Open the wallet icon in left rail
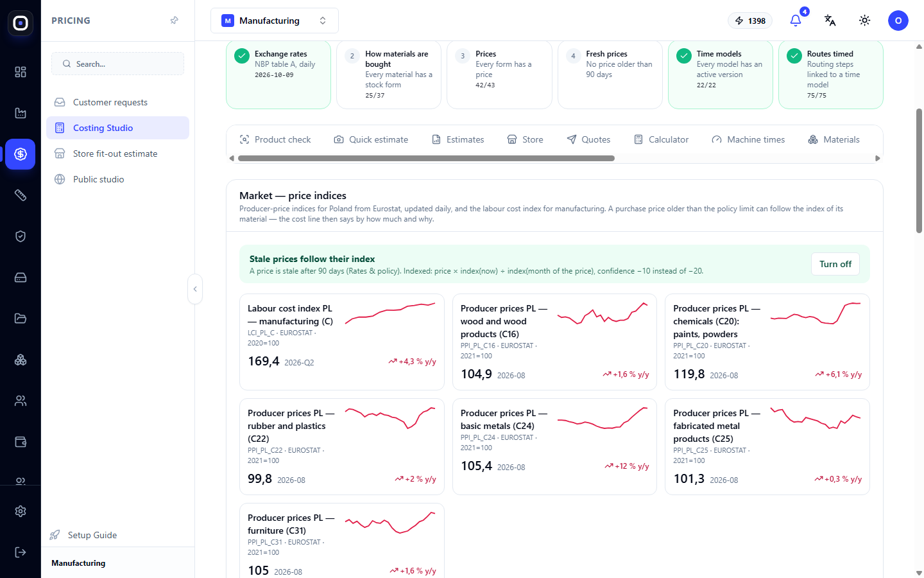Screen dimensions: 924x578 [x=21, y=442]
